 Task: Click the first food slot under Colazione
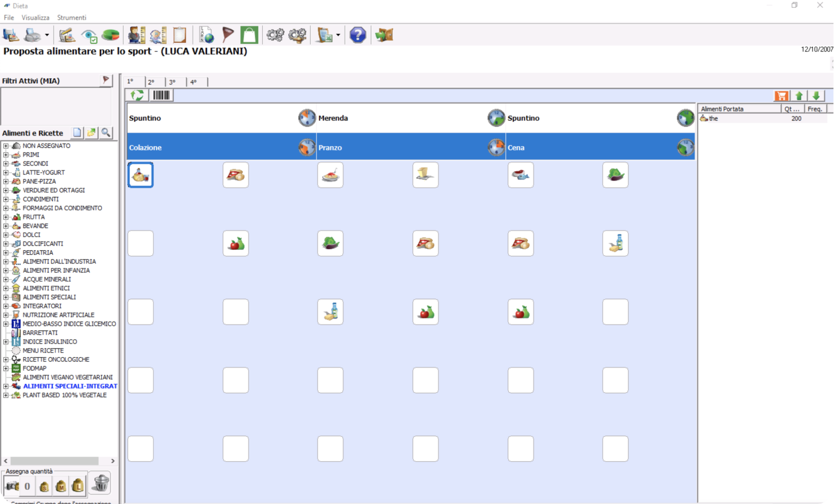tap(141, 175)
